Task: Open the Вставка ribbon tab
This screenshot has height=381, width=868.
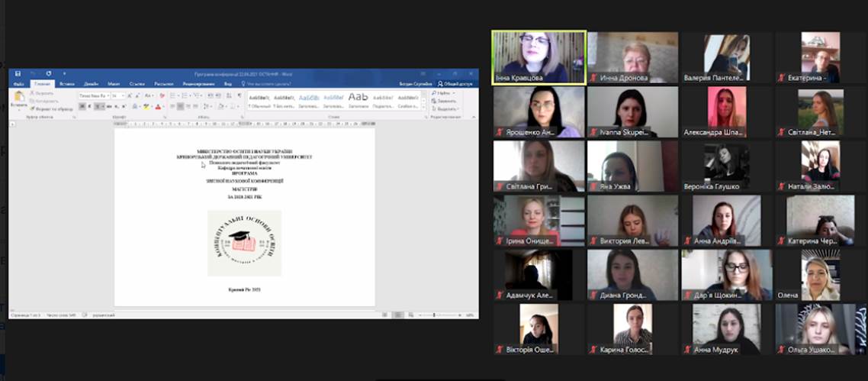Action: (67, 83)
